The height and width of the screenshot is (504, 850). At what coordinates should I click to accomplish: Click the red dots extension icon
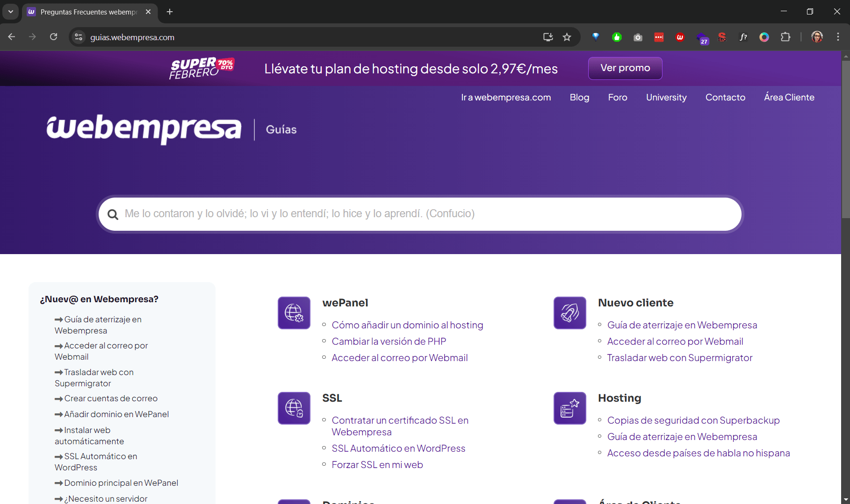pyautogui.click(x=659, y=37)
